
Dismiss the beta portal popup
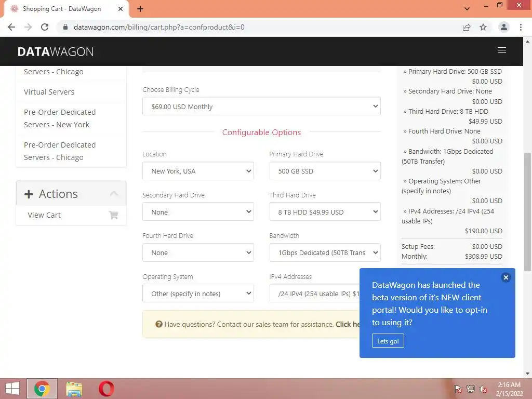pyautogui.click(x=506, y=277)
